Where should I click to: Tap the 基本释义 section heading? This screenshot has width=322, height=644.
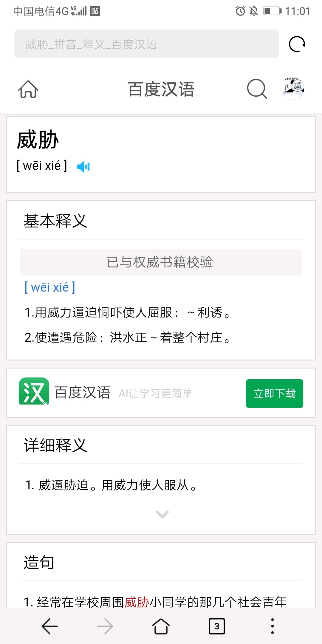[55, 221]
